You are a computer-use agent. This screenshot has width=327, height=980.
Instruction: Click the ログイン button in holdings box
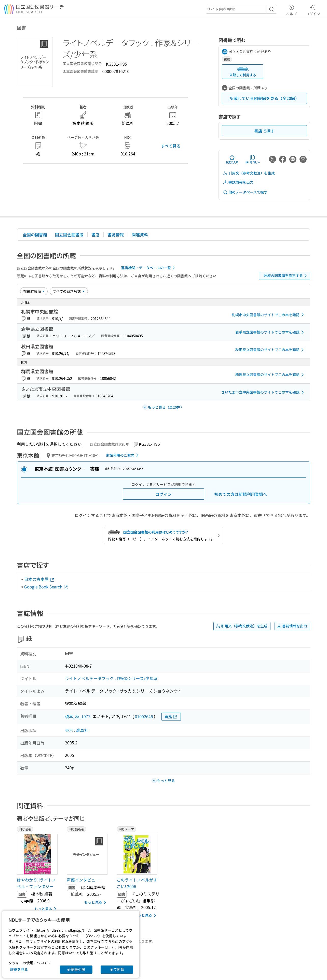[163, 494]
